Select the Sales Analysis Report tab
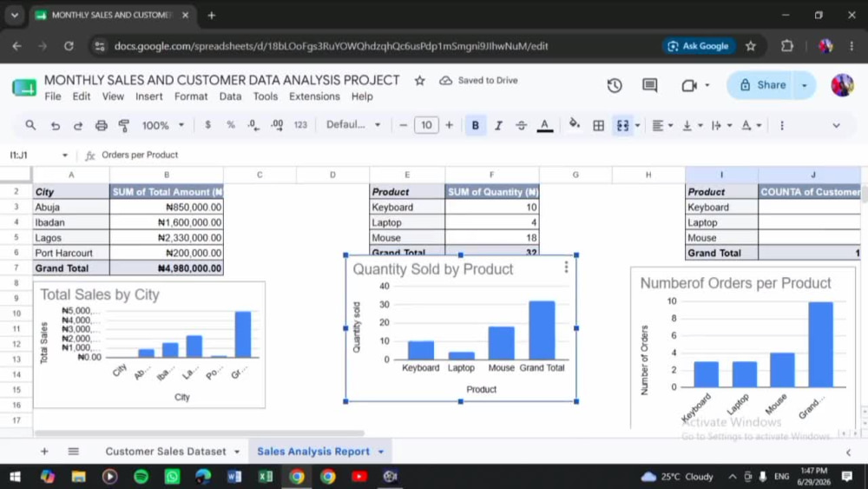868x489 pixels. (313, 452)
